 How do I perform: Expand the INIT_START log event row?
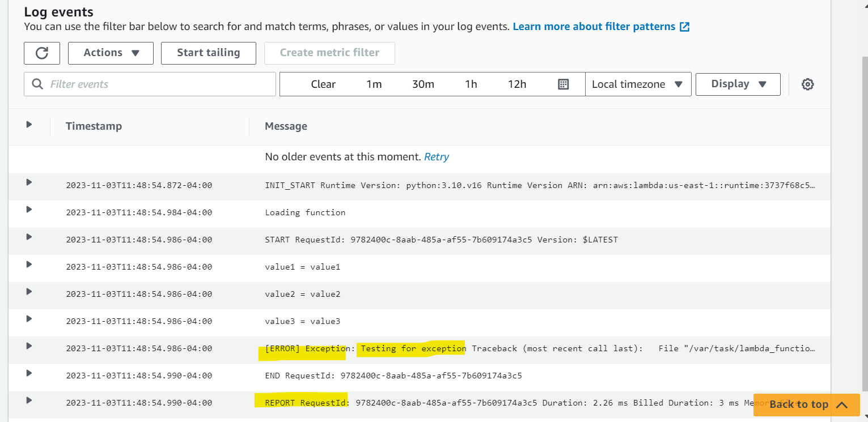pyautogui.click(x=29, y=182)
